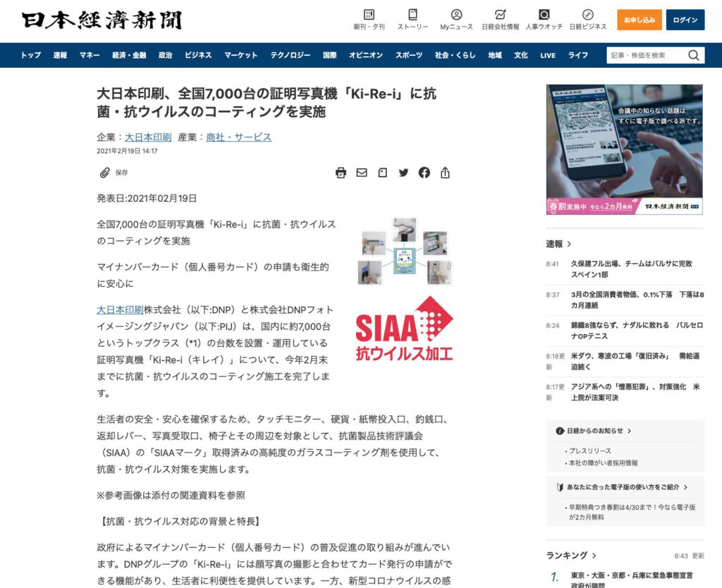
Task: Open the 米ダウ、寒波の工場 news item
Action: pyautogui.click(x=635, y=362)
